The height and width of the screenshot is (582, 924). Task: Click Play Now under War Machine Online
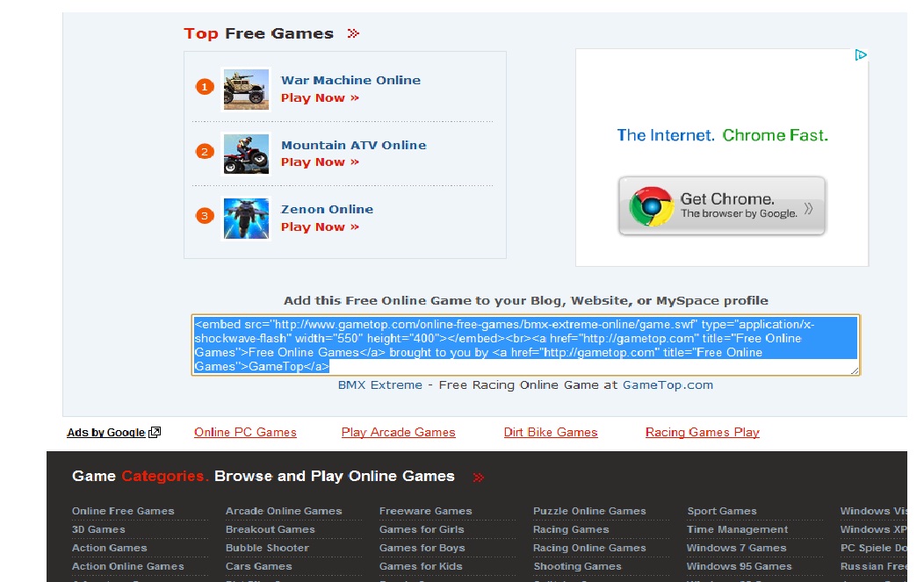pyautogui.click(x=320, y=97)
